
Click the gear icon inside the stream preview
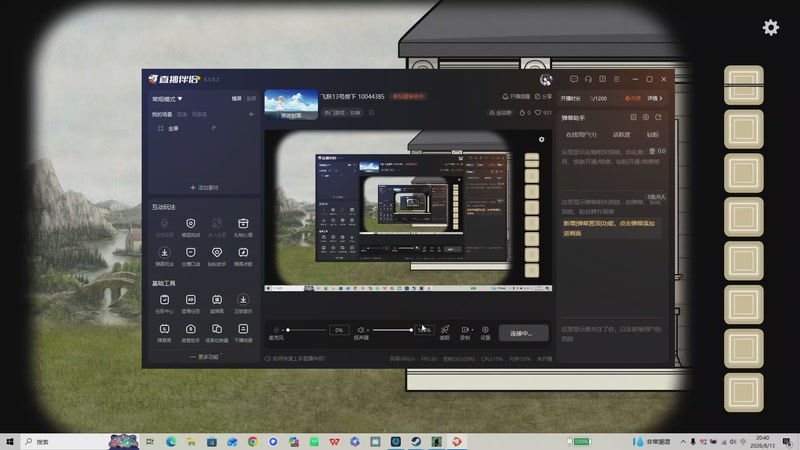541,139
